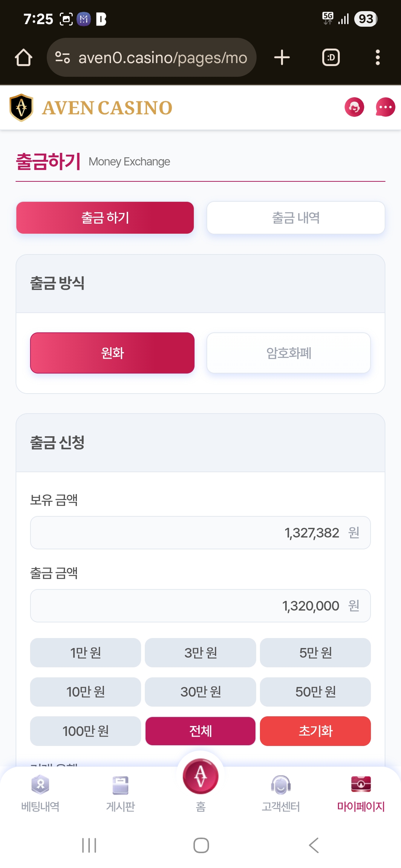Open the browser three-dot menu
This screenshot has height=868, width=401.
click(x=378, y=57)
